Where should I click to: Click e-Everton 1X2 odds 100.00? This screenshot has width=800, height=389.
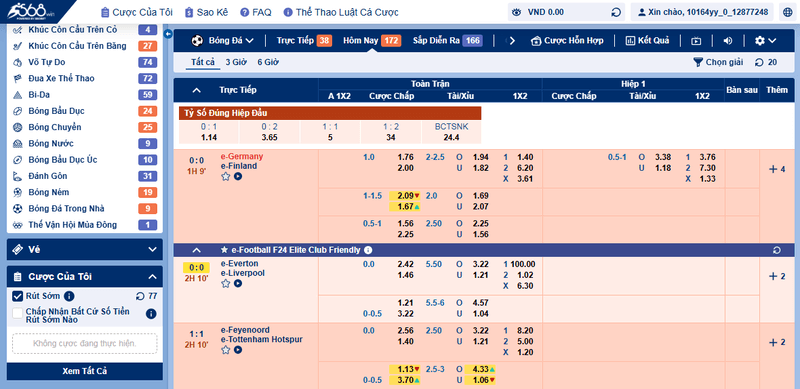(523, 264)
